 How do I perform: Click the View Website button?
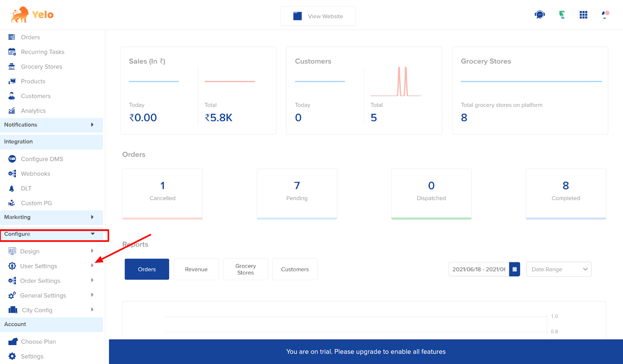pos(318,16)
